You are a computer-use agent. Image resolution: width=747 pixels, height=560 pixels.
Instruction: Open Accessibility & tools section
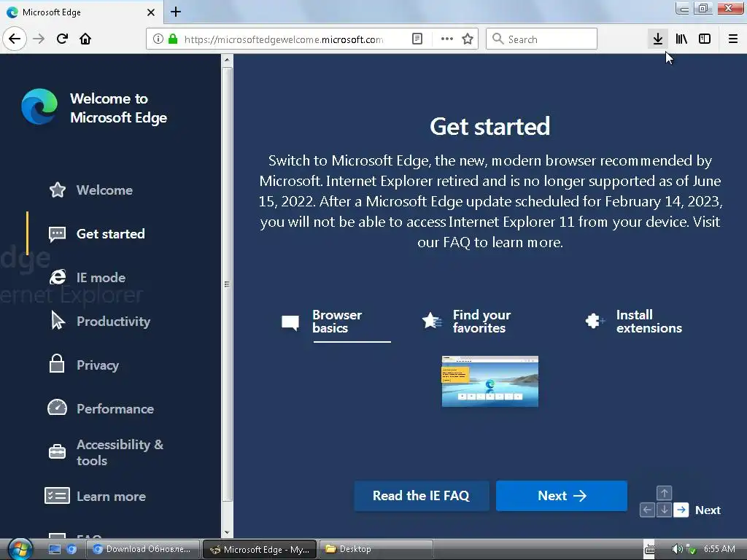pos(120,452)
